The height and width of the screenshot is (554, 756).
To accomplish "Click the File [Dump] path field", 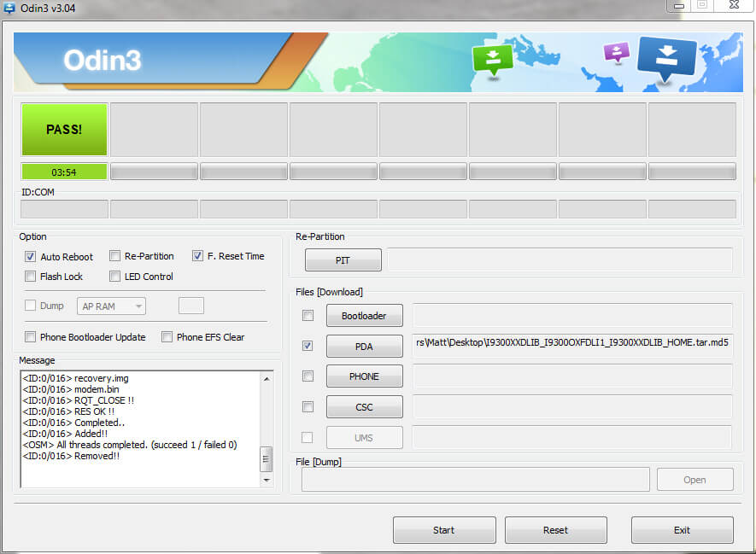I will coord(476,480).
